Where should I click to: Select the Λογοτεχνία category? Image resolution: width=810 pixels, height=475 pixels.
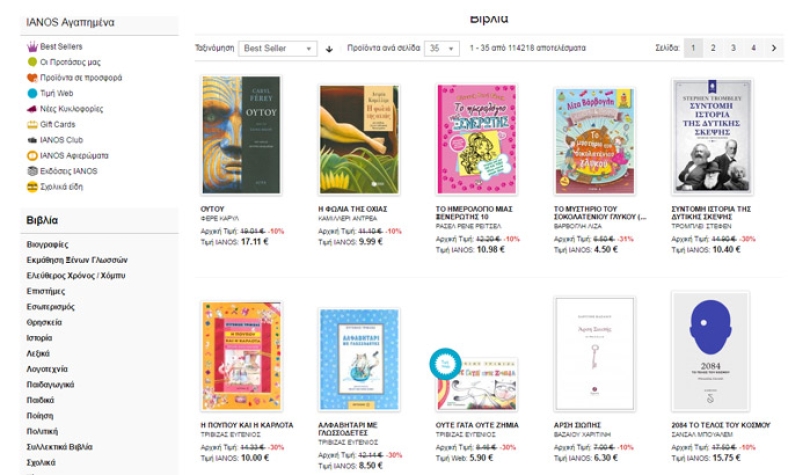(x=47, y=369)
